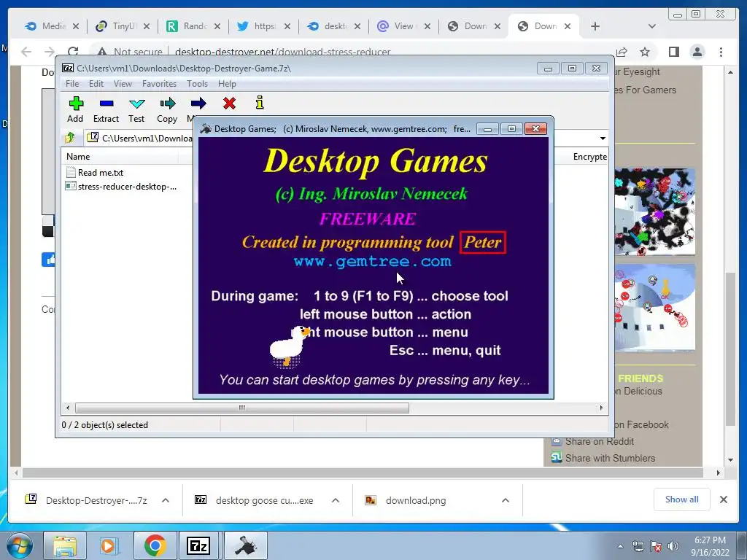Click the Copy toolbar icon in 7-Zip
The width and height of the screenshot is (747, 560).
click(x=167, y=104)
